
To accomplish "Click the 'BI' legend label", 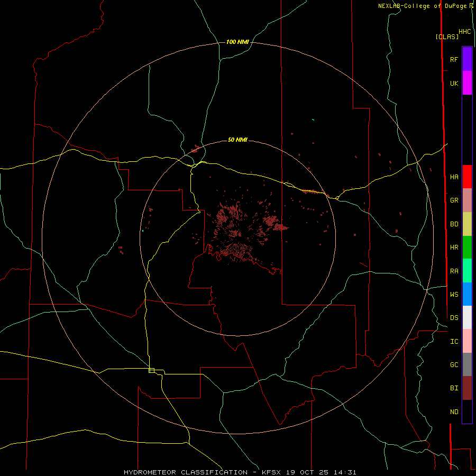I will point(454,388).
